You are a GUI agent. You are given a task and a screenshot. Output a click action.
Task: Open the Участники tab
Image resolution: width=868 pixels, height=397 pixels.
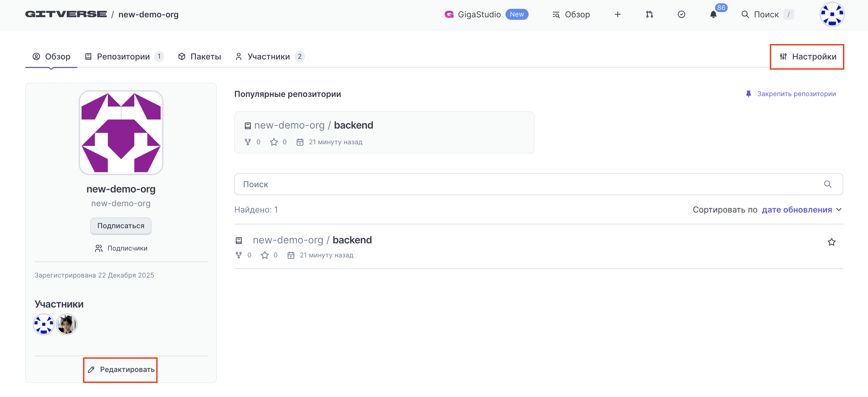coord(268,57)
